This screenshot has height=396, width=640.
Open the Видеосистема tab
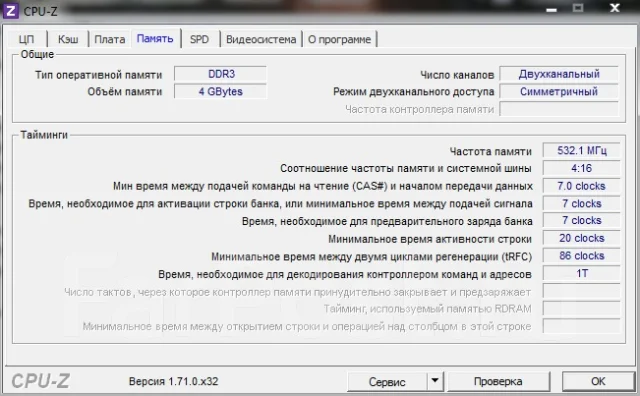click(261, 39)
